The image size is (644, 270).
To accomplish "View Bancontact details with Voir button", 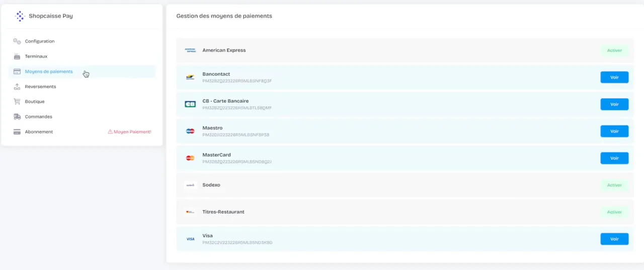I will (614, 77).
